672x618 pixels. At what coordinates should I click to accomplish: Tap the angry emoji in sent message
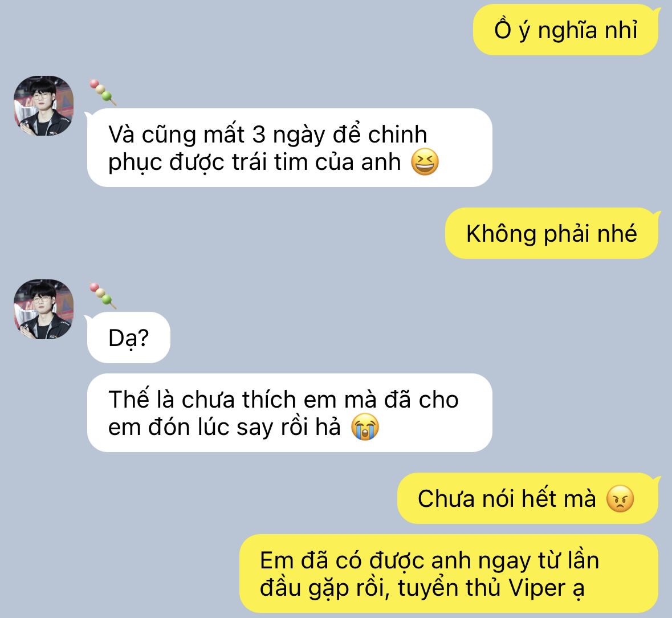(x=620, y=499)
